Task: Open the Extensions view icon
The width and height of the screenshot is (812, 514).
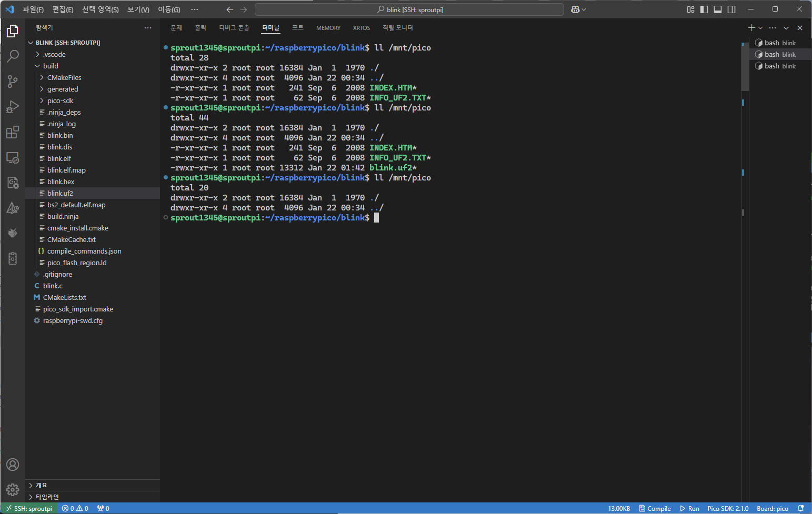Action: click(13, 132)
